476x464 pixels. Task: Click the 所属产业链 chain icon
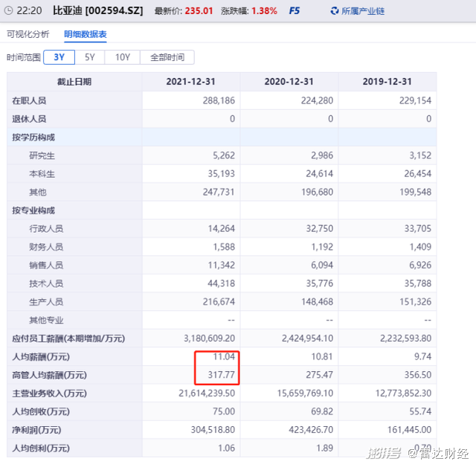[x=334, y=12]
